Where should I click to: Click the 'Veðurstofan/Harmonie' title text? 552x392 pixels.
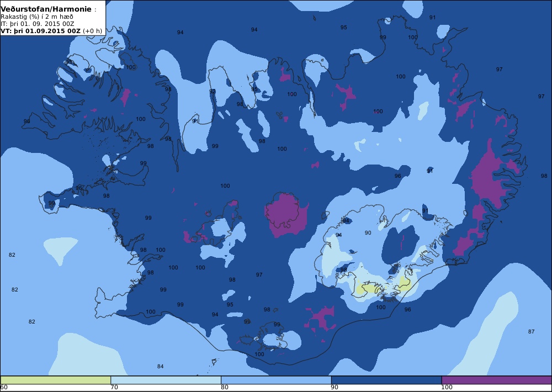click(x=46, y=9)
